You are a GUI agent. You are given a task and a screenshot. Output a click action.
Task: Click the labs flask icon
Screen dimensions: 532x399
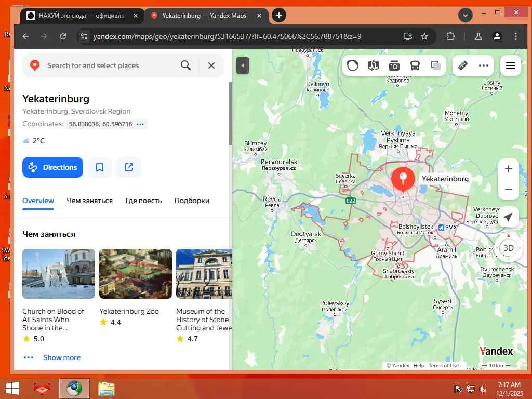tap(478, 36)
